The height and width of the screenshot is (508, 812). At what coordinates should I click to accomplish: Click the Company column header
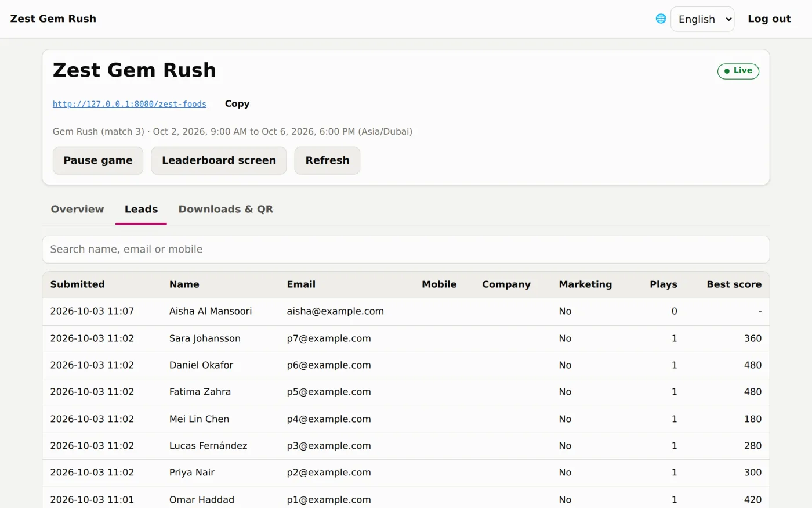[x=506, y=284]
